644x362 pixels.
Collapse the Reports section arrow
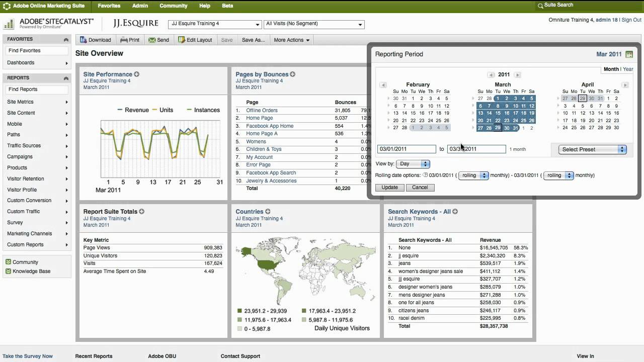click(66, 78)
